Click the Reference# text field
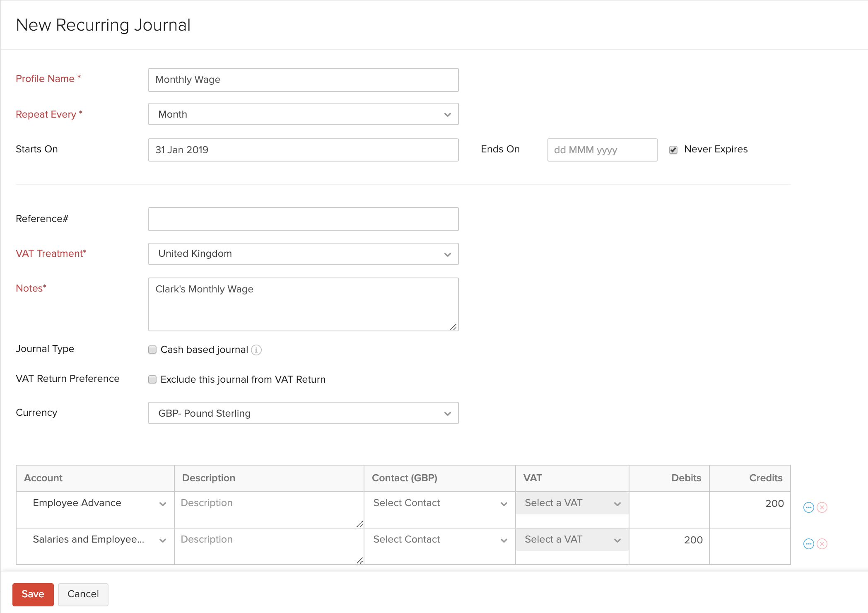This screenshot has width=868, height=613. click(303, 219)
